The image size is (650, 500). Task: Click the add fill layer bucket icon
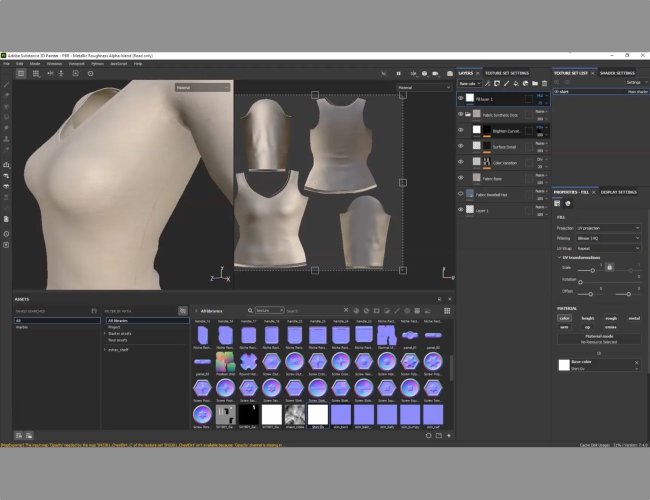click(x=516, y=83)
